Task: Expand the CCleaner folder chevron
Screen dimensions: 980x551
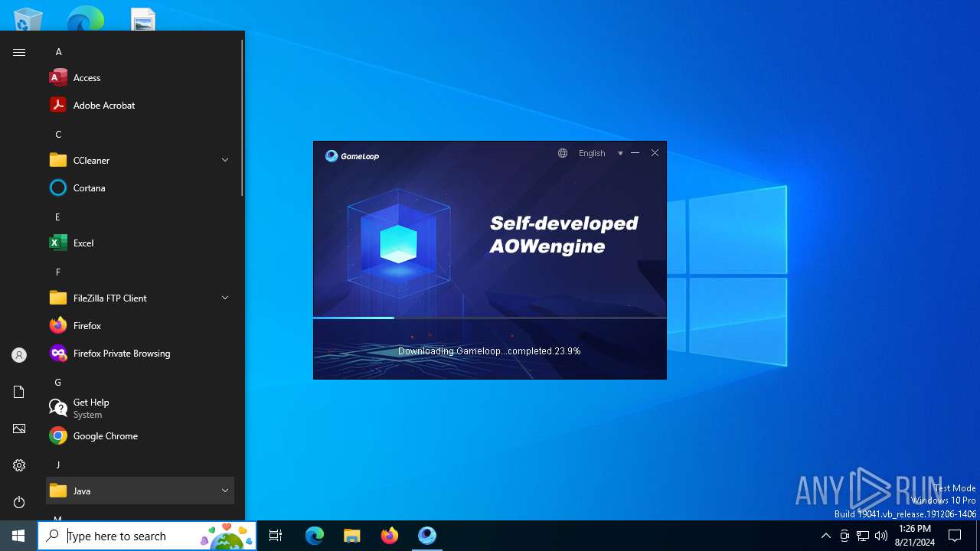Action: [225, 160]
